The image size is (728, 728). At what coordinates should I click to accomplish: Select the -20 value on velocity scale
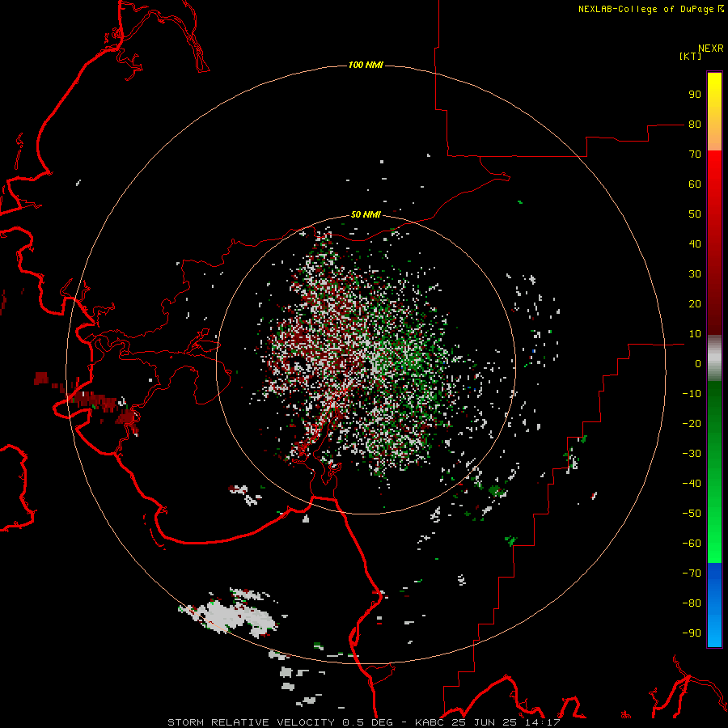point(692,424)
